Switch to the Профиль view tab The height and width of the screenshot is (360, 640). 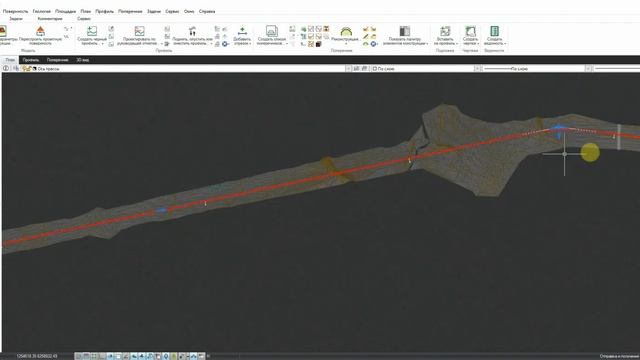pyautogui.click(x=31, y=60)
